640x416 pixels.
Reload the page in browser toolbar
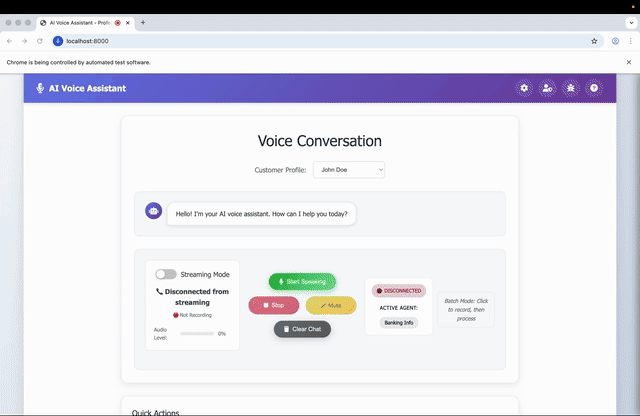(x=40, y=41)
